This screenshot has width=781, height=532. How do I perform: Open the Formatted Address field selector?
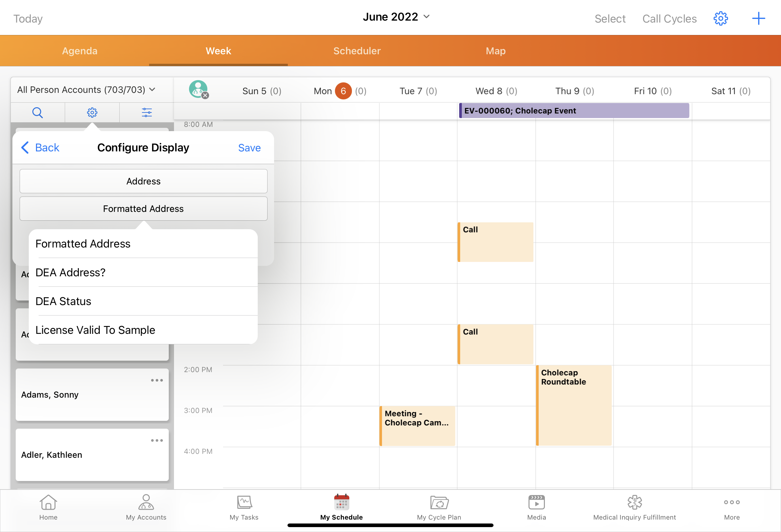click(144, 209)
